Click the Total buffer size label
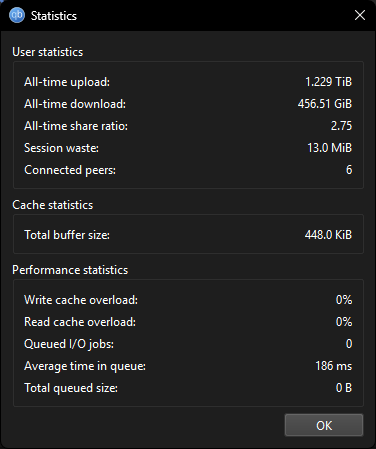This screenshot has height=449, width=376. [x=67, y=235]
